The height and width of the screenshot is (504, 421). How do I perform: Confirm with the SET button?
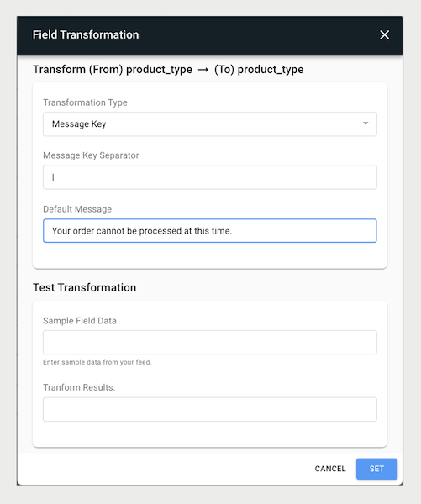click(x=376, y=469)
